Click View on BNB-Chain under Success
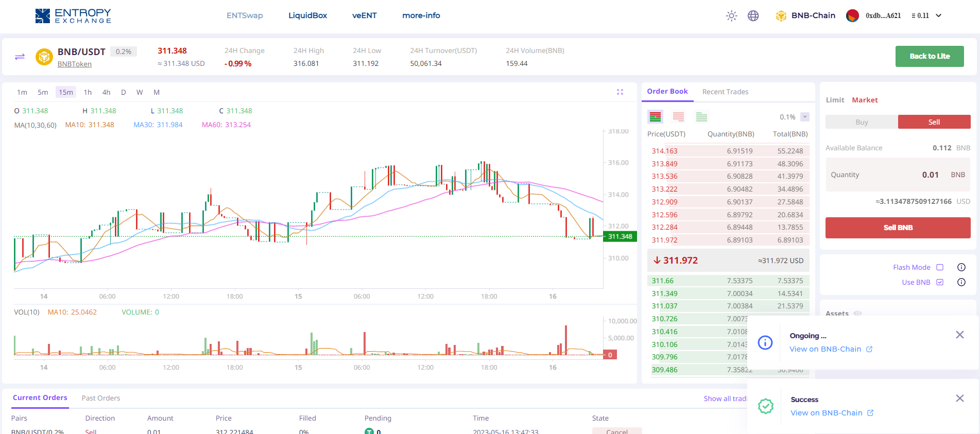This screenshot has height=434, width=980. (827, 413)
